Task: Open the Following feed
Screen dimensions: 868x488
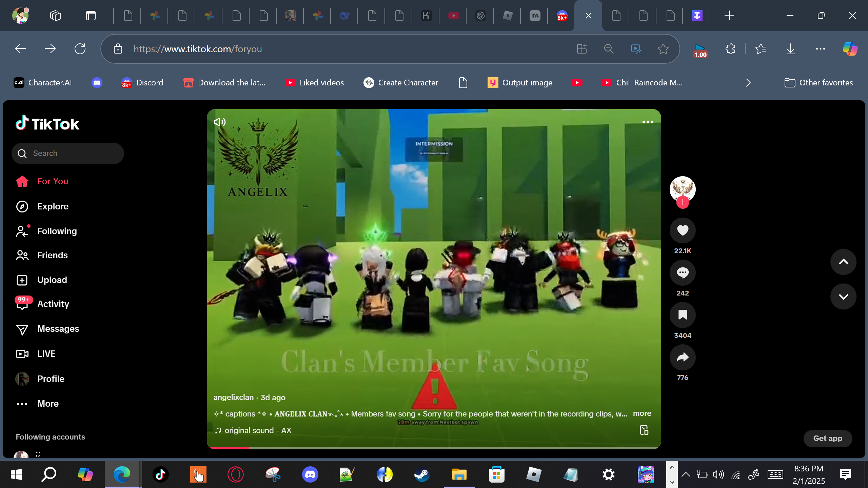Action: click(x=57, y=231)
